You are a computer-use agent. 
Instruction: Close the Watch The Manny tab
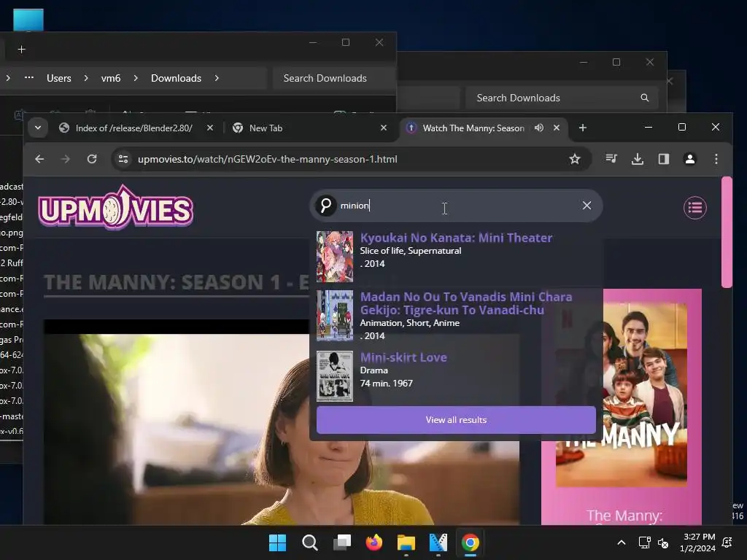(557, 128)
